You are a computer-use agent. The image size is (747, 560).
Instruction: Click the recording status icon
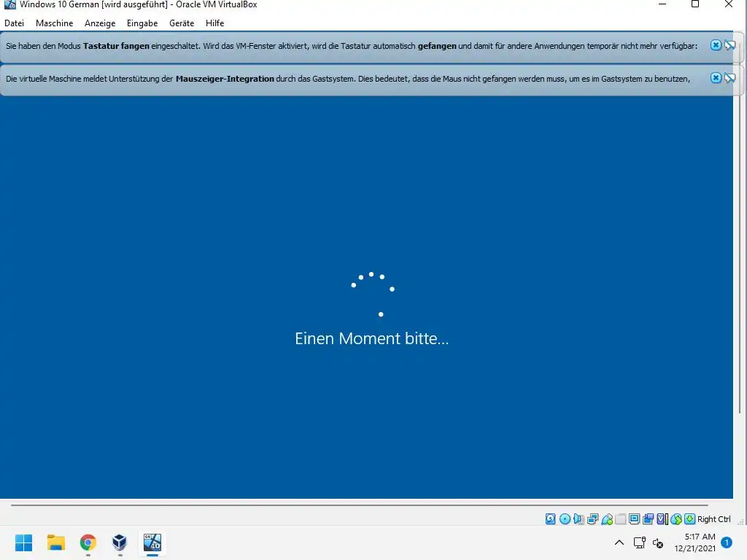point(648,519)
